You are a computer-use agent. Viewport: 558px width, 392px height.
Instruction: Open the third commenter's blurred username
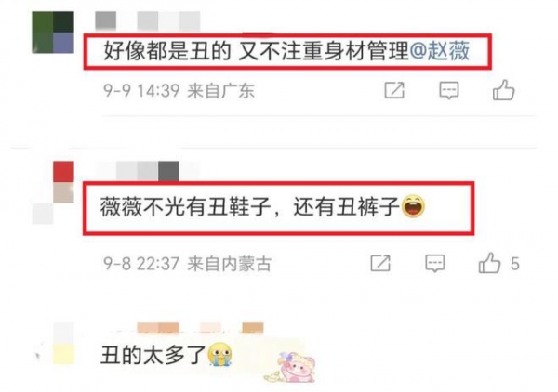coord(200,328)
